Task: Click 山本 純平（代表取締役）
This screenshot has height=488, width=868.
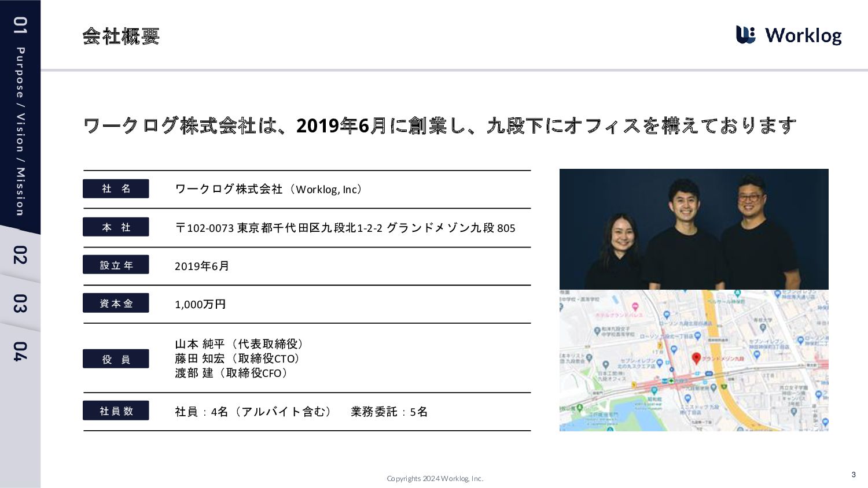Action: tap(240, 344)
